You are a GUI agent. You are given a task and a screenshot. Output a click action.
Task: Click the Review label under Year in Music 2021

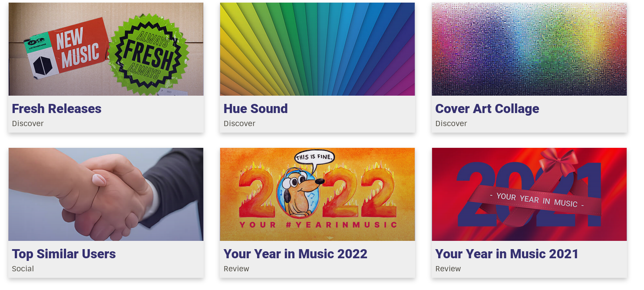pyautogui.click(x=448, y=269)
